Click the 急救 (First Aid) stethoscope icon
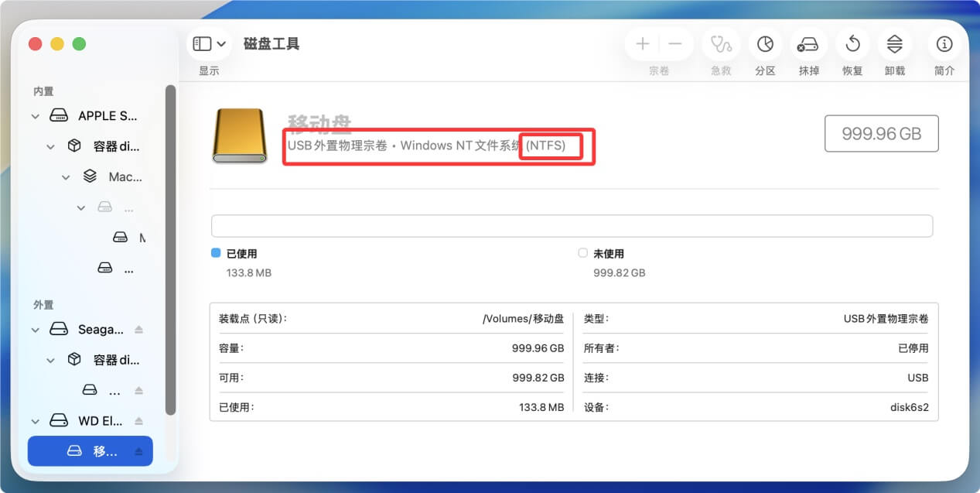Viewport: 980px width, 493px height. coord(720,44)
